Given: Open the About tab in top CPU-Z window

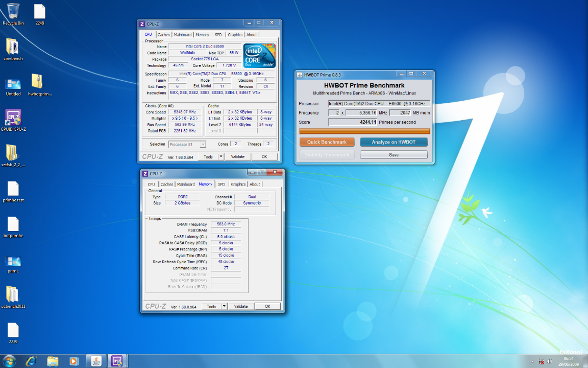Looking at the screenshot, I should click(x=252, y=35).
